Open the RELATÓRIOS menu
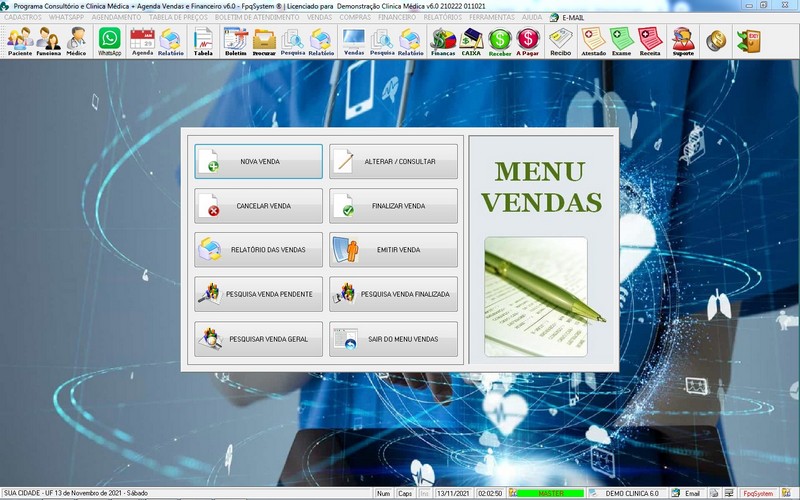Image resolution: width=800 pixels, height=500 pixels. coord(442,17)
